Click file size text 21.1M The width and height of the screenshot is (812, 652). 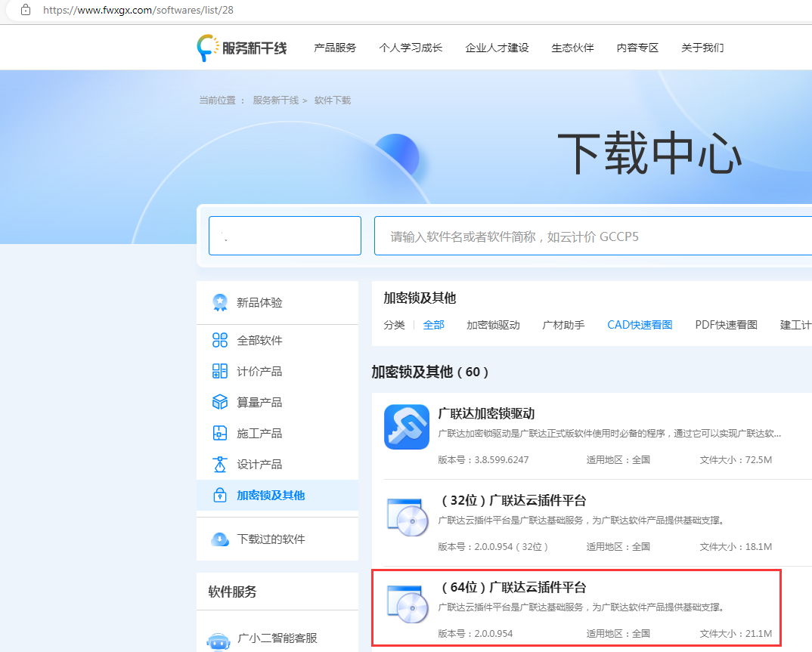tap(758, 634)
